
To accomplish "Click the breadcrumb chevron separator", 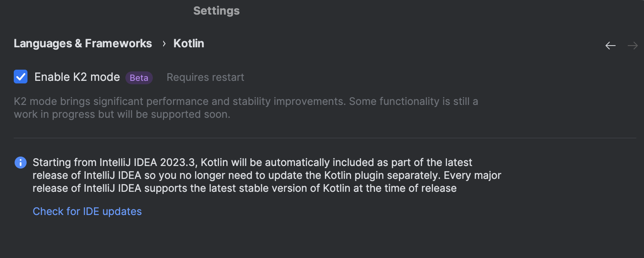I will click(x=164, y=44).
